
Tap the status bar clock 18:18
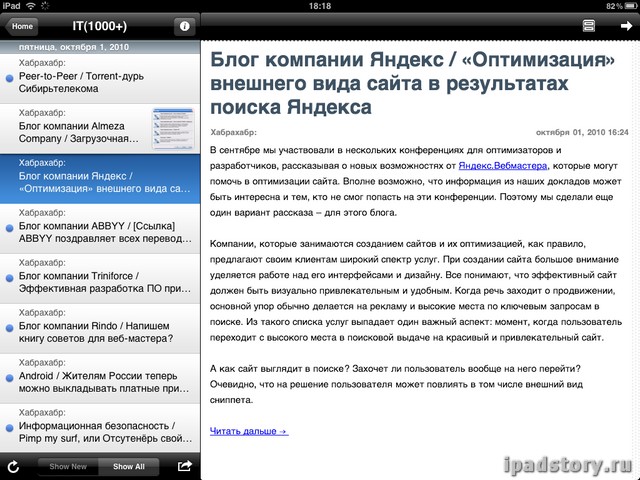pos(320,6)
